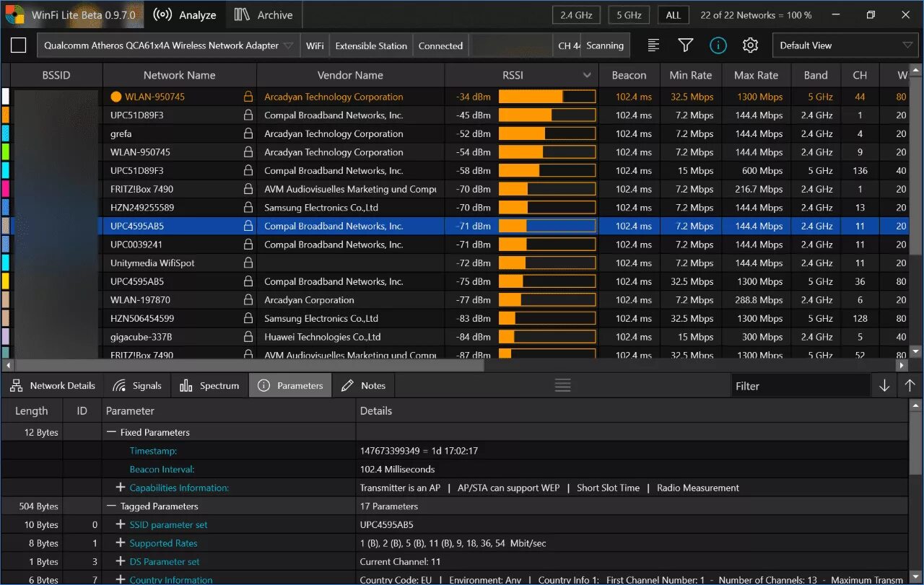This screenshot has height=585, width=924.
Task: Open the list lines menu icon
Action: (653, 45)
